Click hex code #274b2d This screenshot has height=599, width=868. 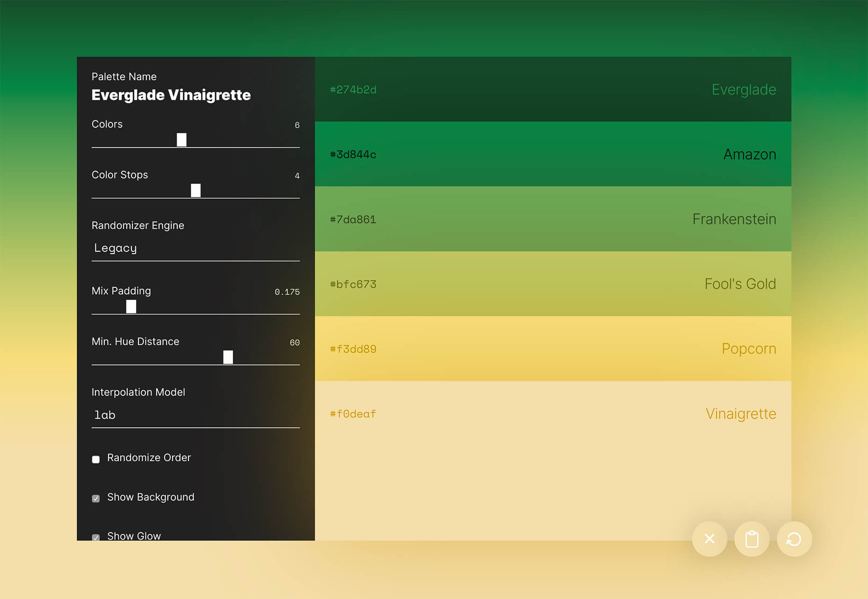tap(353, 89)
